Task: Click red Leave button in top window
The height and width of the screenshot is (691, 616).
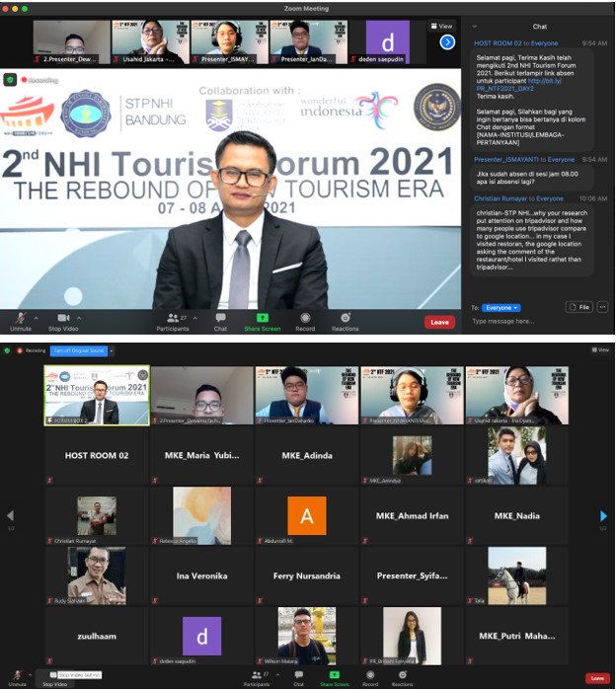Action: (439, 322)
